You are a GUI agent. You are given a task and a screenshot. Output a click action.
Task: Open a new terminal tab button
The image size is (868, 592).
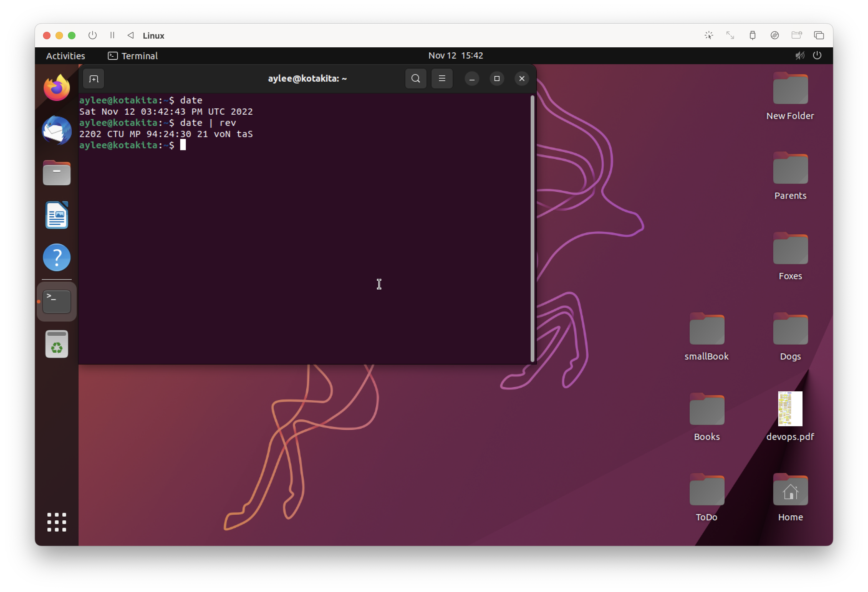point(93,79)
